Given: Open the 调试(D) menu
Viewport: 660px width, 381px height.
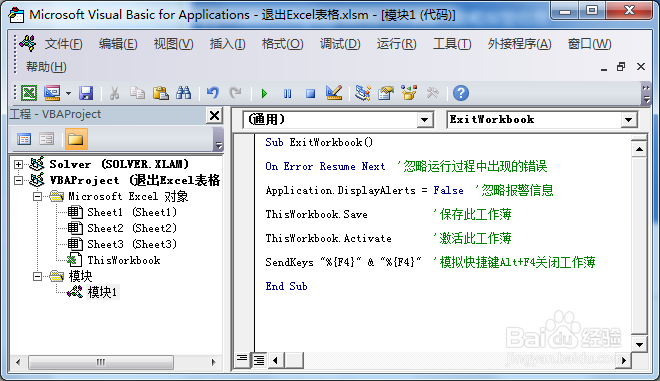Looking at the screenshot, I should [340, 44].
